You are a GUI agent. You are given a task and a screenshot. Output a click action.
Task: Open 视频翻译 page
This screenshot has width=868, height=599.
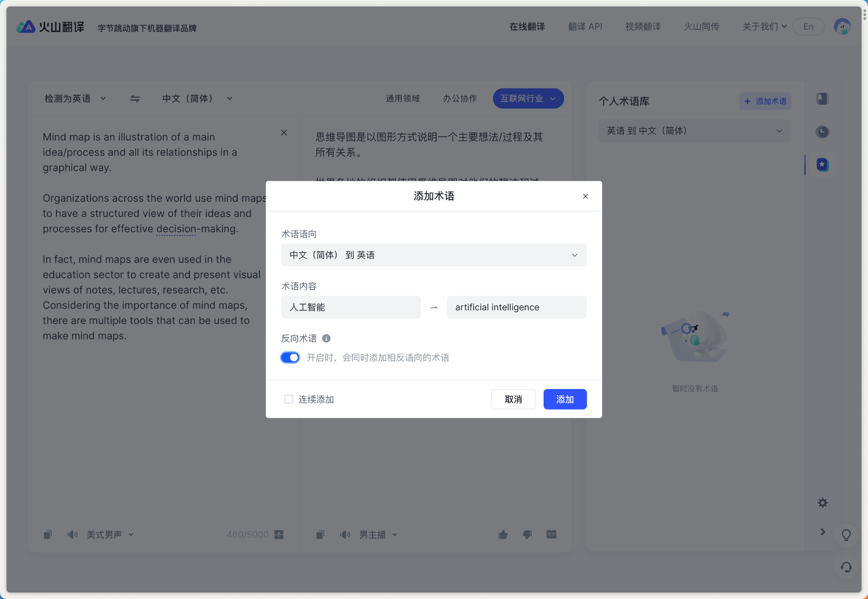coord(643,27)
